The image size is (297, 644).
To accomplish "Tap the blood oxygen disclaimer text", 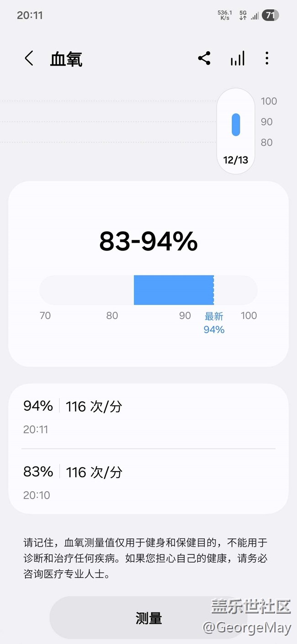I will click(146, 558).
